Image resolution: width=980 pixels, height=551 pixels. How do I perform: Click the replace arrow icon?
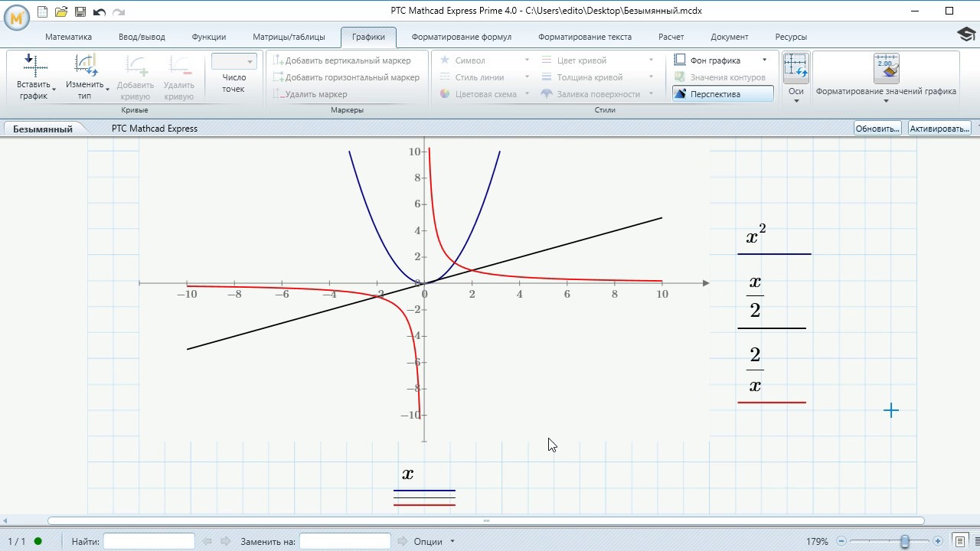[x=403, y=541]
